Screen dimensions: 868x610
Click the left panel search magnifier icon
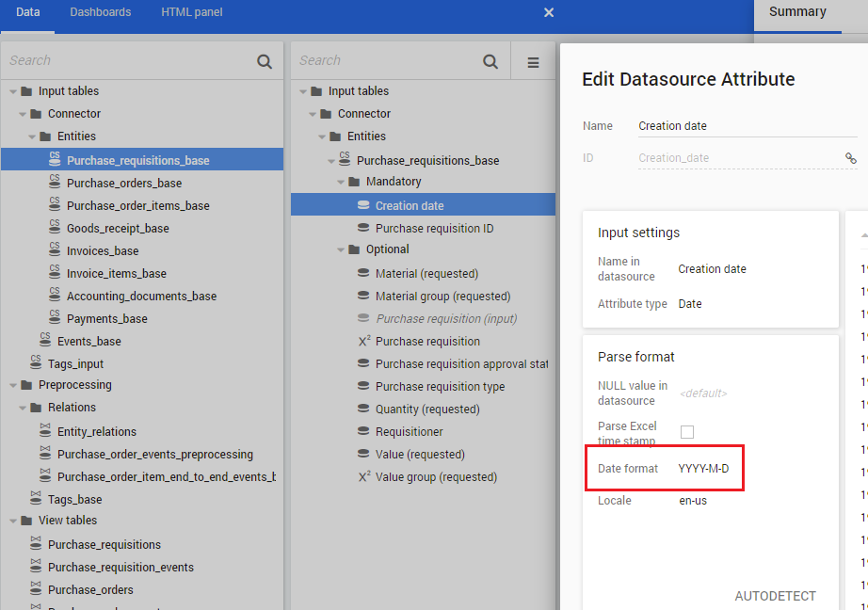[265, 61]
